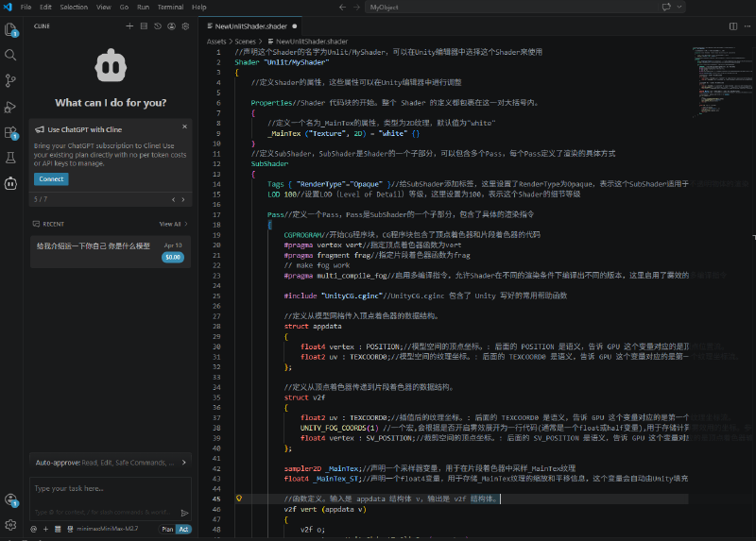The width and height of the screenshot is (756, 541).
Task: Go to next announcement banner page
Action: (x=184, y=199)
